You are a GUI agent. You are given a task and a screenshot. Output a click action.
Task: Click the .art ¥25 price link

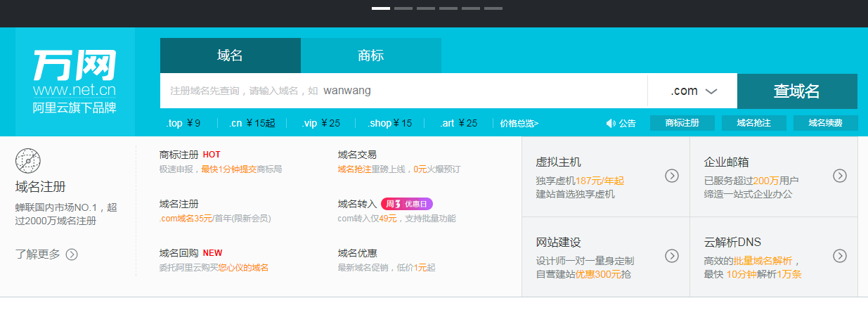coord(459,123)
